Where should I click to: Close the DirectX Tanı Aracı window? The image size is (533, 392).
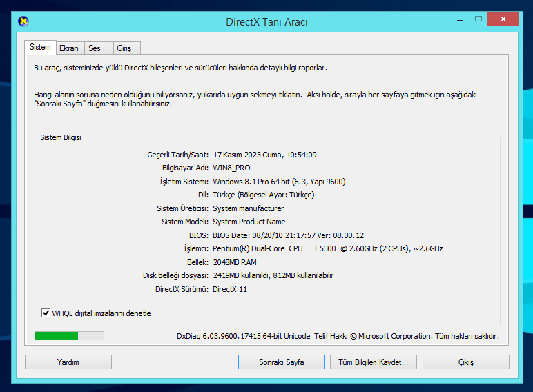[x=503, y=19]
